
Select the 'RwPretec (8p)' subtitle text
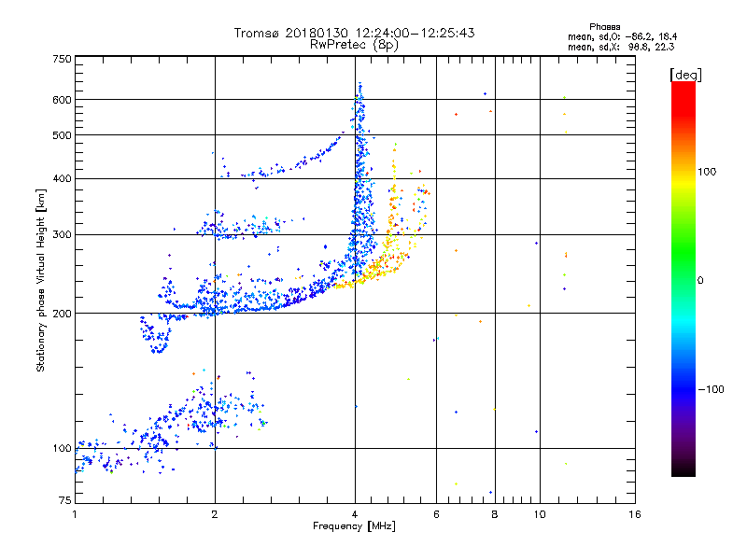(x=354, y=45)
